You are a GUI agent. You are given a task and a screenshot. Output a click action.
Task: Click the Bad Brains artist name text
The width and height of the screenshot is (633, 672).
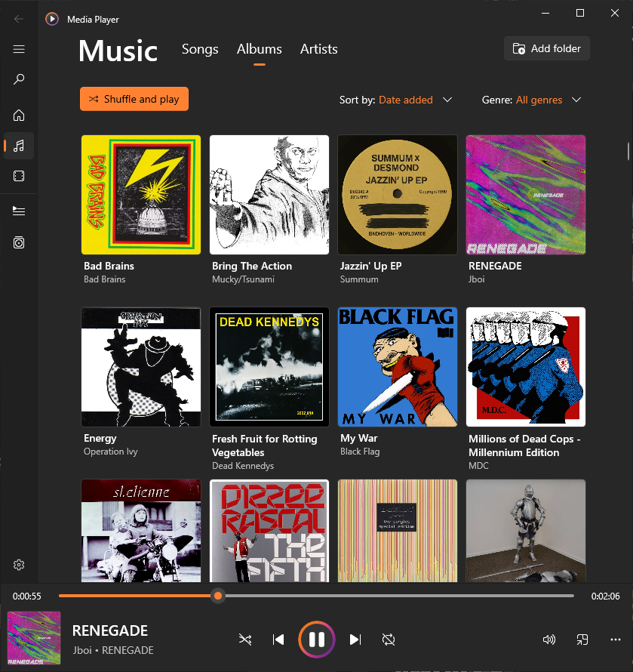point(105,279)
